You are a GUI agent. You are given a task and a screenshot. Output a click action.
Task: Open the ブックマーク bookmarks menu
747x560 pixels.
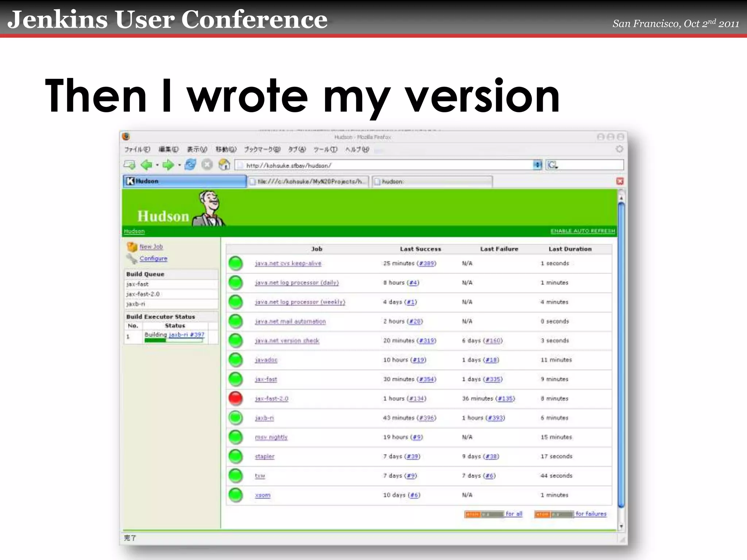[x=262, y=149]
